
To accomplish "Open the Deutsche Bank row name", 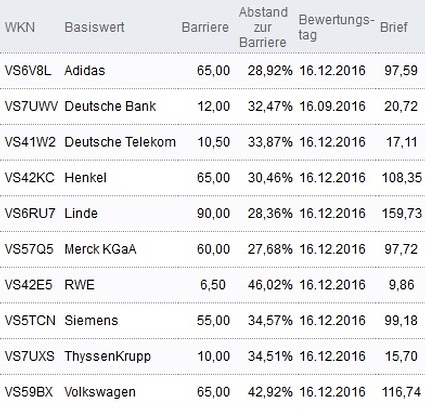I will click(110, 106).
